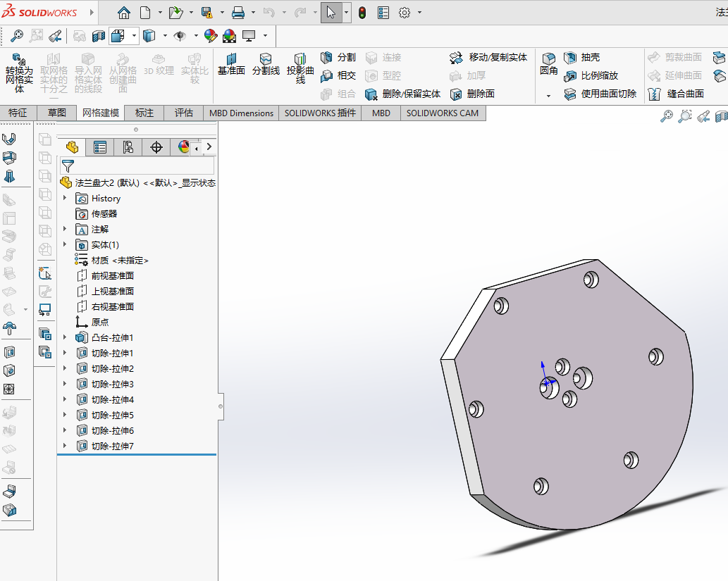
Task: Toggle the hide/show items eye icon
Action: click(x=180, y=35)
